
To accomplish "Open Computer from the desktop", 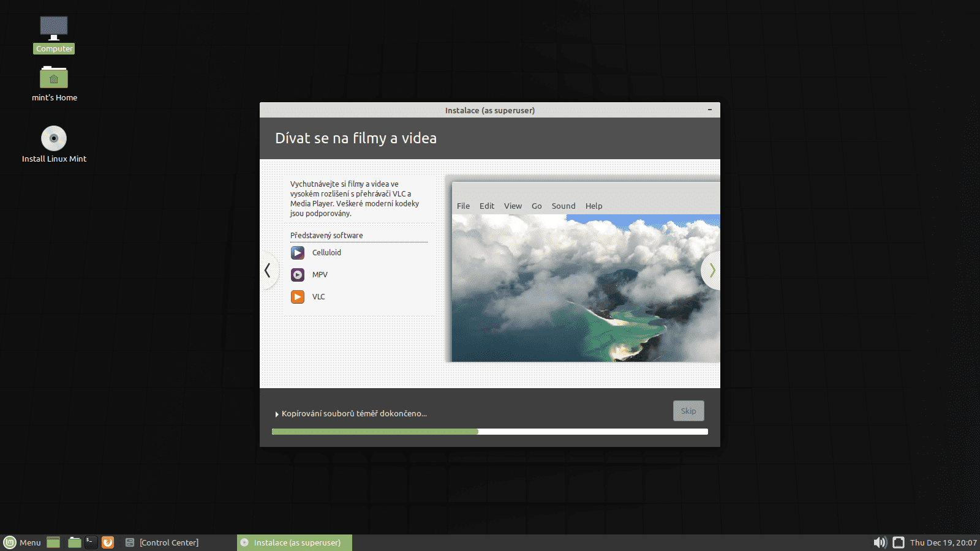I will tap(54, 28).
